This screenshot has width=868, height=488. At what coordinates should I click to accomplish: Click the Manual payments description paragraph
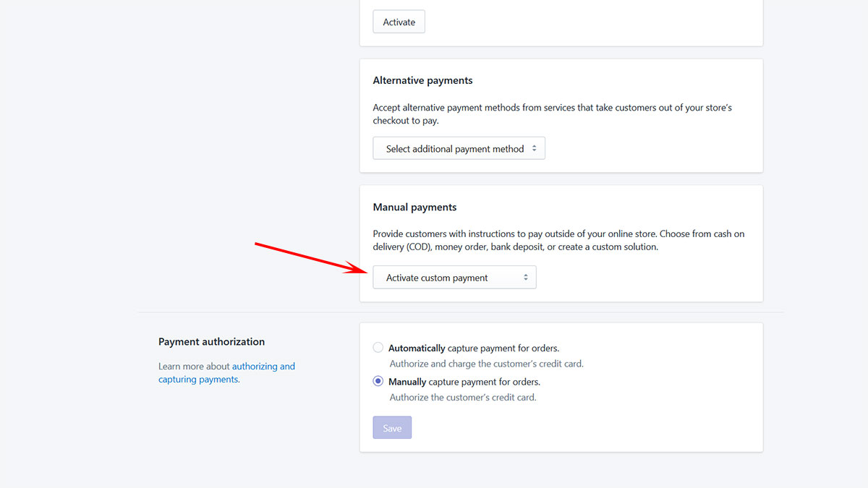[558, 241]
